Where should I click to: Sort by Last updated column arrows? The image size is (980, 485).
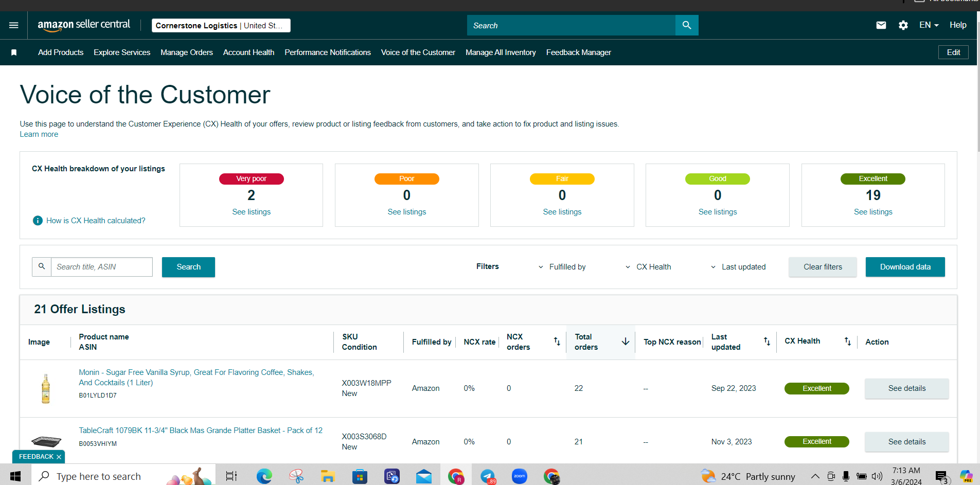(767, 342)
